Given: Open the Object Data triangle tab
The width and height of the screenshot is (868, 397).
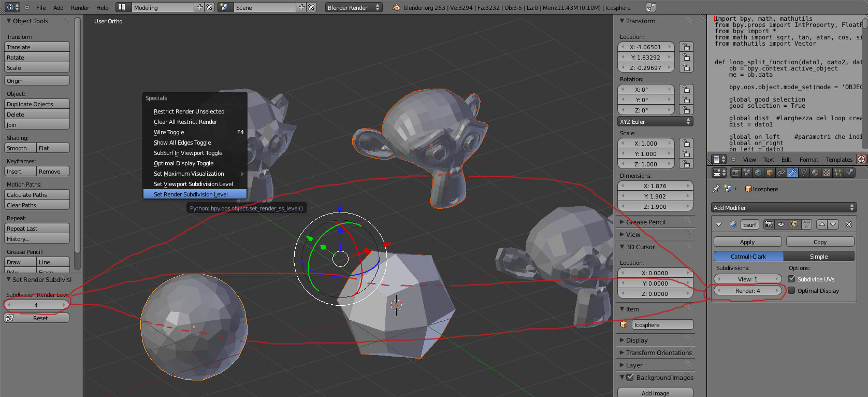Looking at the screenshot, I should click(804, 173).
